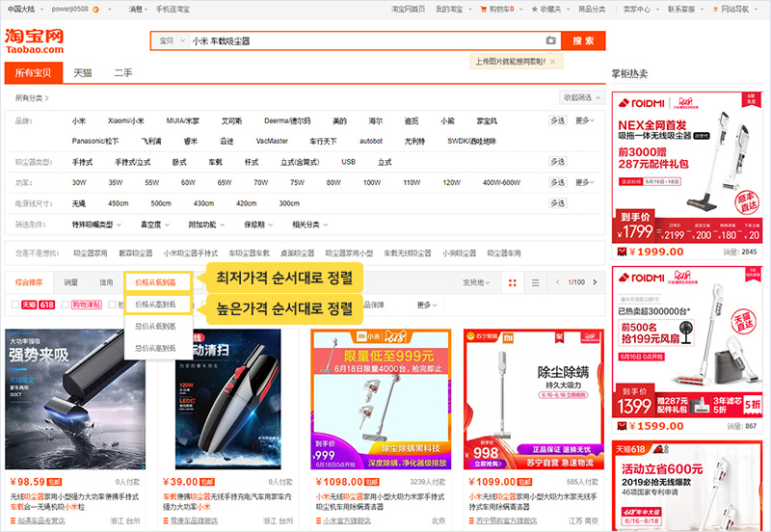Go to next results page arrow
771x532 pixels.
pos(595,282)
